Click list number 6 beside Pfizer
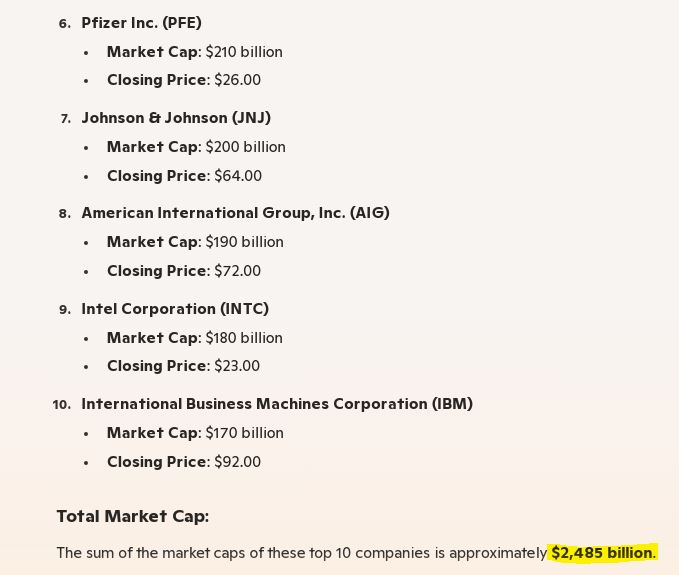Image resolution: width=679 pixels, height=575 pixels. point(65,24)
